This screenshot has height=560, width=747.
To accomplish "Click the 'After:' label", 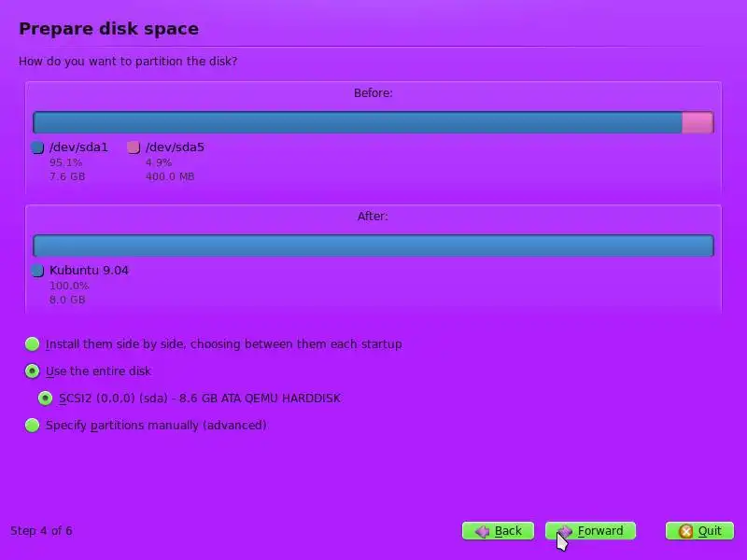I will (x=373, y=217).
